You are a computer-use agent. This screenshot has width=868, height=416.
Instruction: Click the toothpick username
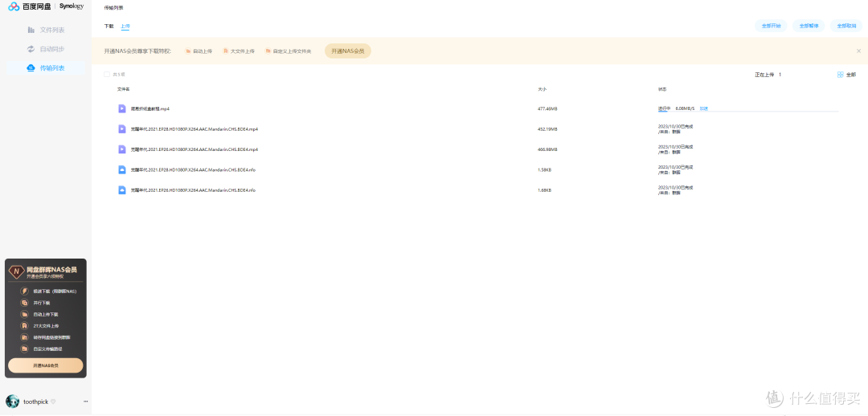(x=35, y=402)
